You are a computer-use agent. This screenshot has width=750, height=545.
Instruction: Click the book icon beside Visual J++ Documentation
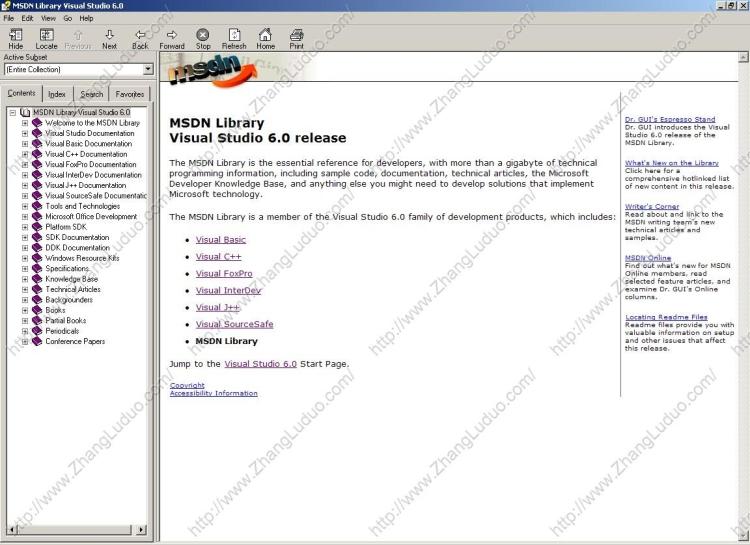click(37, 185)
